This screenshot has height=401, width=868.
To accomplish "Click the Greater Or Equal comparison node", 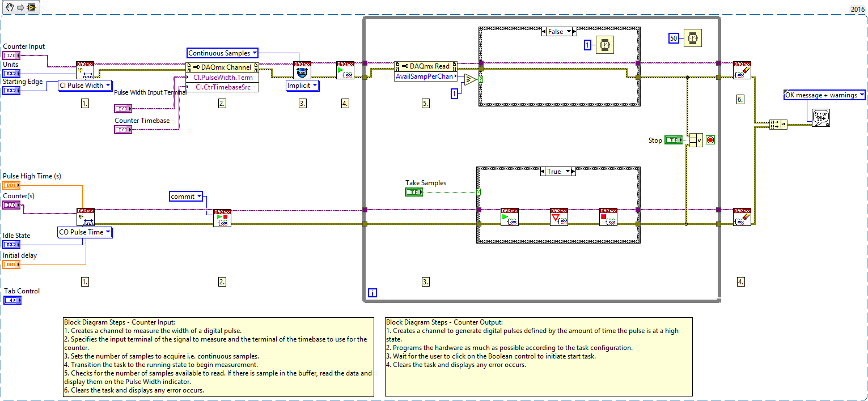I will (x=470, y=79).
